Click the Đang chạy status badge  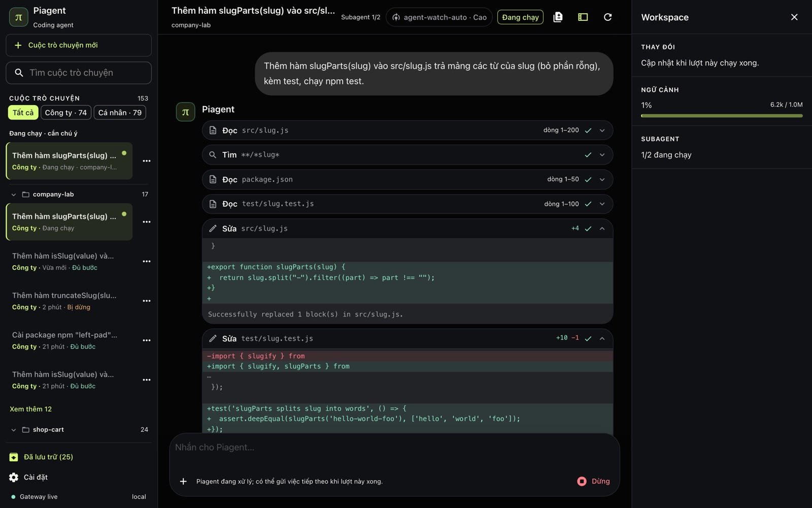click(x=520, y=17)
